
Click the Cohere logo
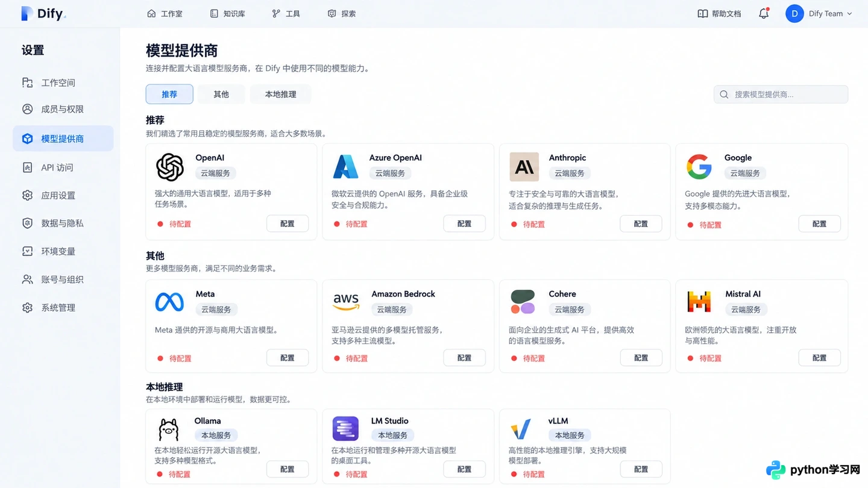(523, 302)
